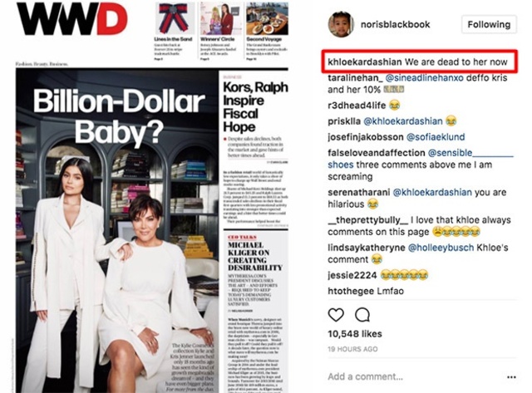Image resolution: width=532 pixels, height=393 pixels.
Task: Open norisblackbook profile picture
Action: tap(341, 24)
